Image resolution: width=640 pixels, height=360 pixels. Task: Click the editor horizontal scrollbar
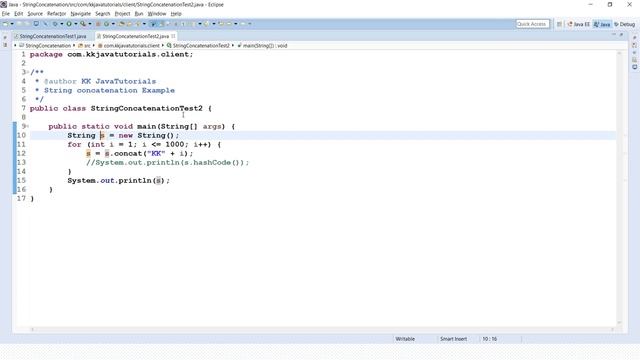click(x=322, y=329)
